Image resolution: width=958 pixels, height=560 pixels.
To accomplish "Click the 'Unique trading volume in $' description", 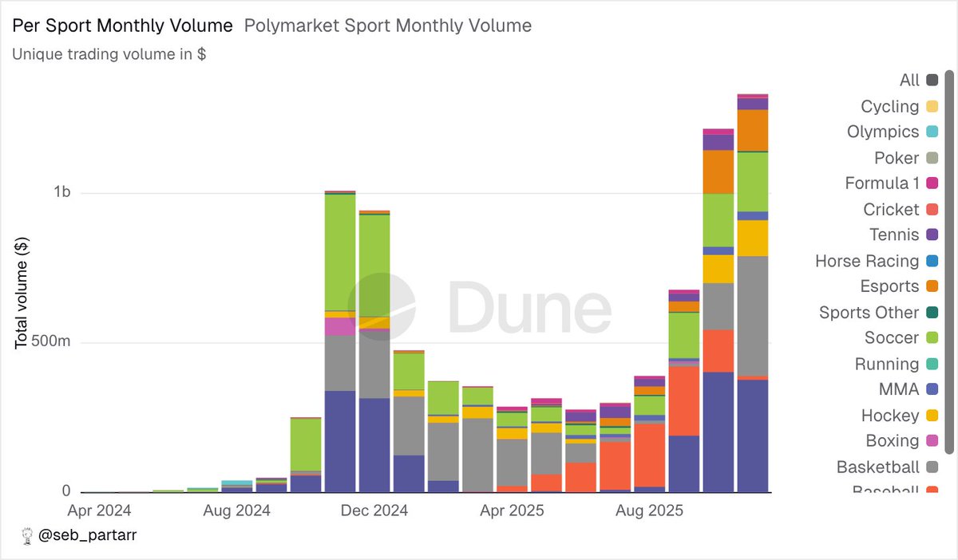I will 109,54.
